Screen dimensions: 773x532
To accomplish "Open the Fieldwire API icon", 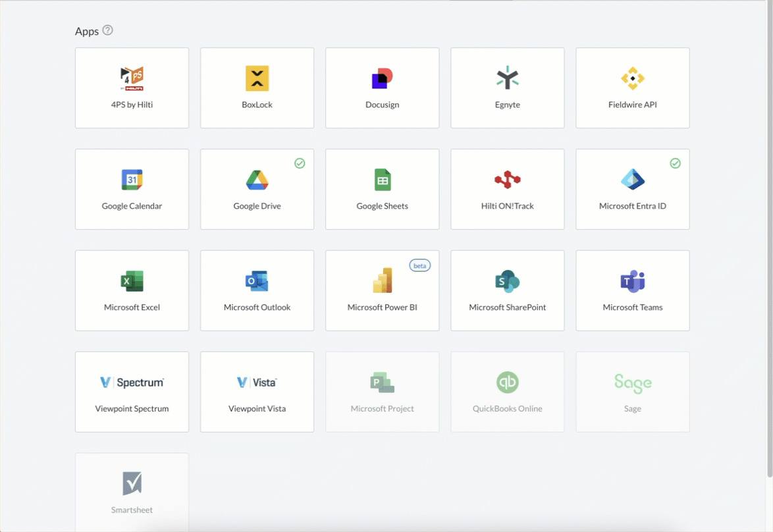I will [x=632, y=78].
